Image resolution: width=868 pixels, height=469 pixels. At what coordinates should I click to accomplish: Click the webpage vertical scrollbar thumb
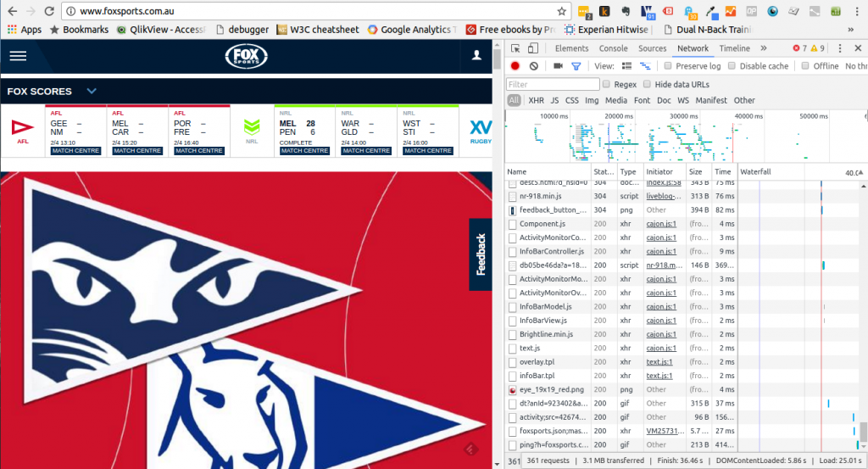click(x=497, y=59)
